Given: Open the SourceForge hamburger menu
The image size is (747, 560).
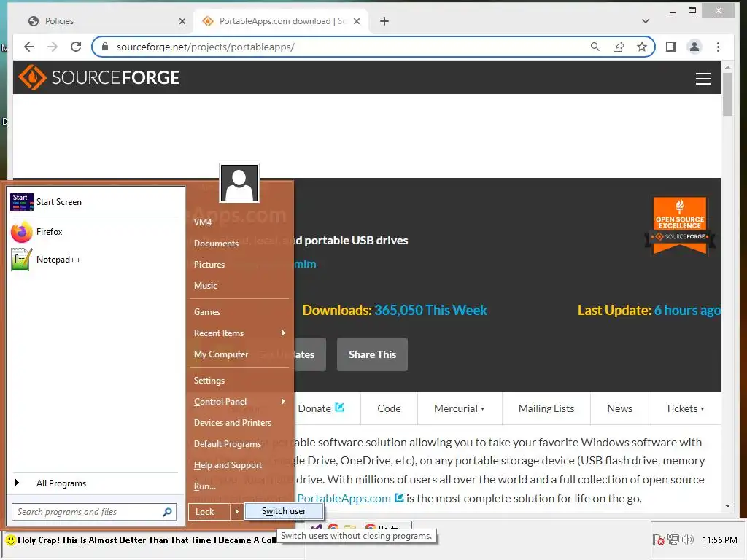Looking at the screenshot, I should click(x=703, y=79).
